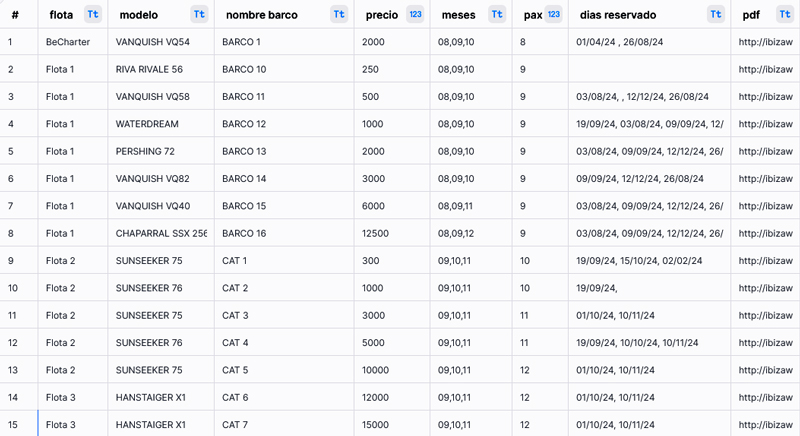The image size is (800, 436).
Task: Select the RIVA RIVALE 56 modelo cell
Action: tap(149, 69)
